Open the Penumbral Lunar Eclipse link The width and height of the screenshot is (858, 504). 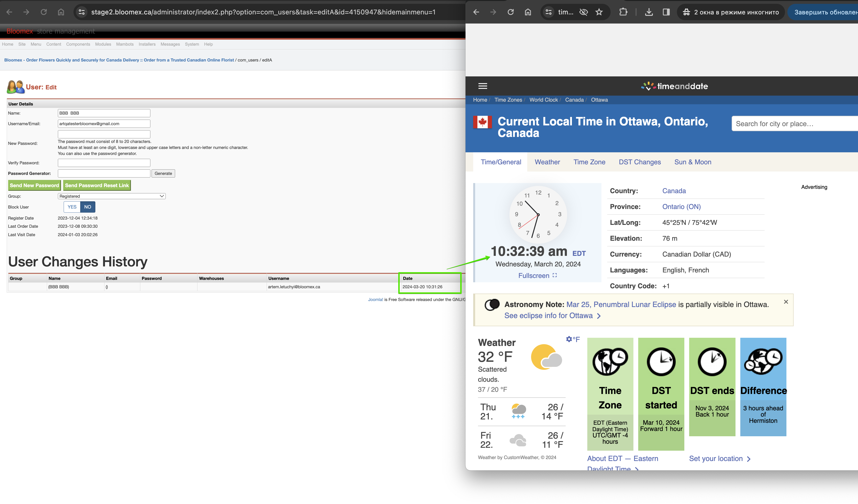pyautogui.click(x=621, y=304)
